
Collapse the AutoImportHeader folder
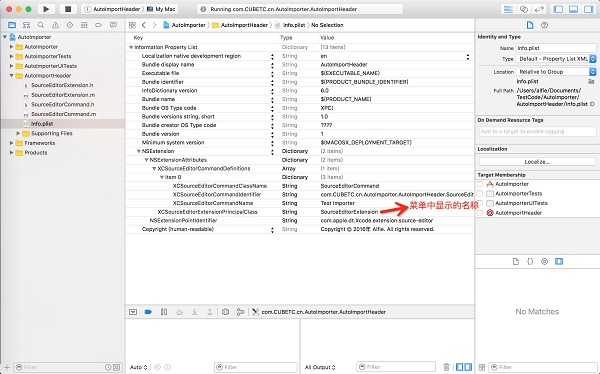tap(11, 75)
